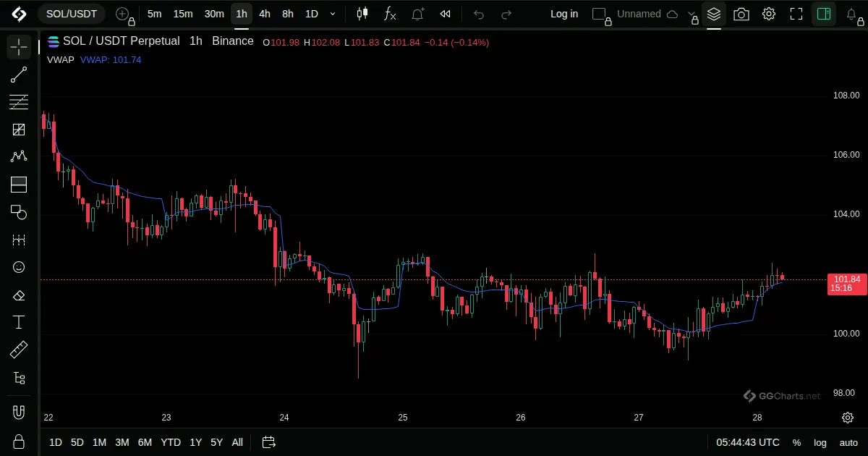Select the eraser tool
868x456 pixels.
pos(19,295)
